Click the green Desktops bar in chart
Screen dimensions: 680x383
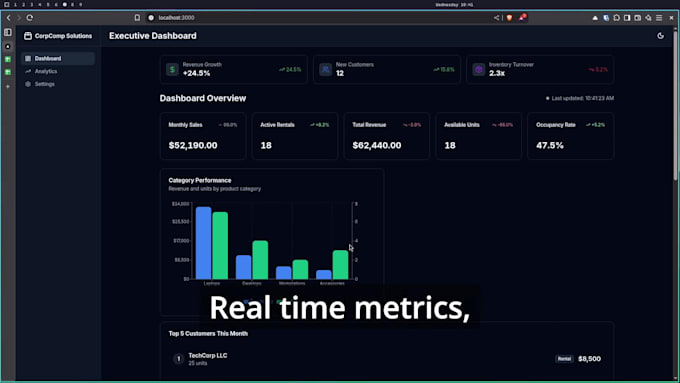[260, 260]
